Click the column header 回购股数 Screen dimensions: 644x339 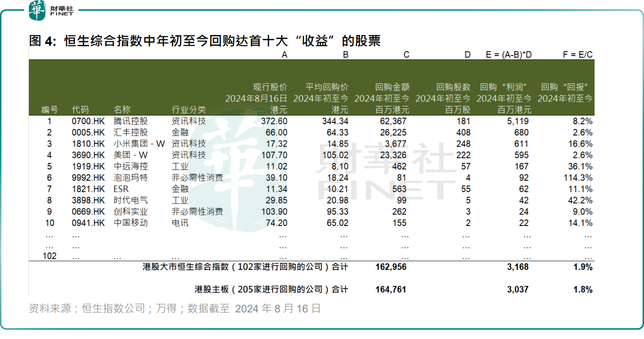pyautogui.click(x=454, y=87)
